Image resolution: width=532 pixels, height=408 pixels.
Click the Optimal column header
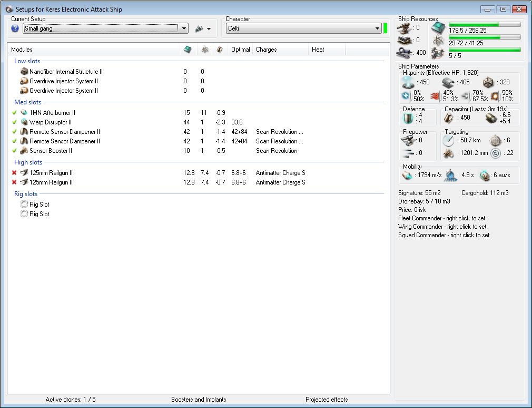click(x=241, y=50)
